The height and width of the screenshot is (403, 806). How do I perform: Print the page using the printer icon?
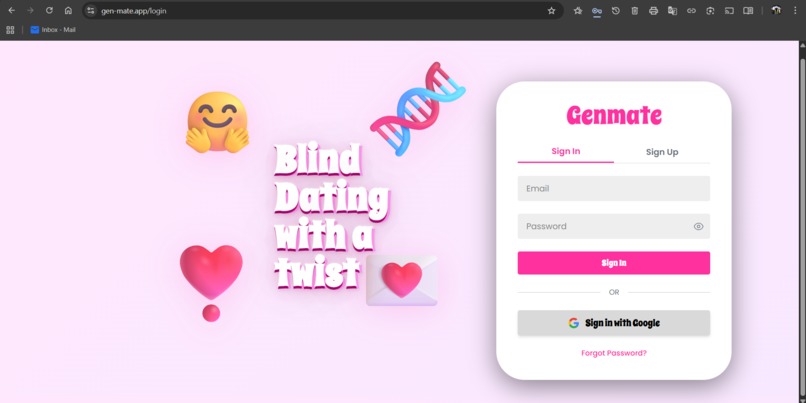tap(653, 11)
